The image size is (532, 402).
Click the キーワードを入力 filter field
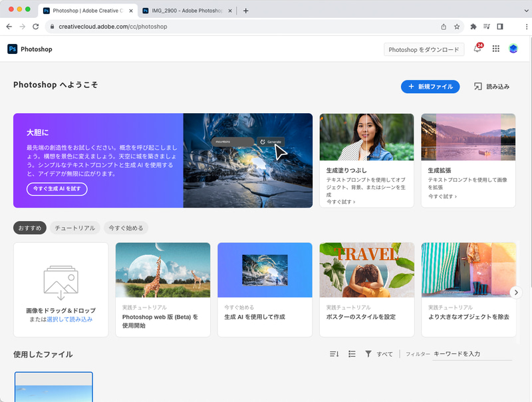459,354
